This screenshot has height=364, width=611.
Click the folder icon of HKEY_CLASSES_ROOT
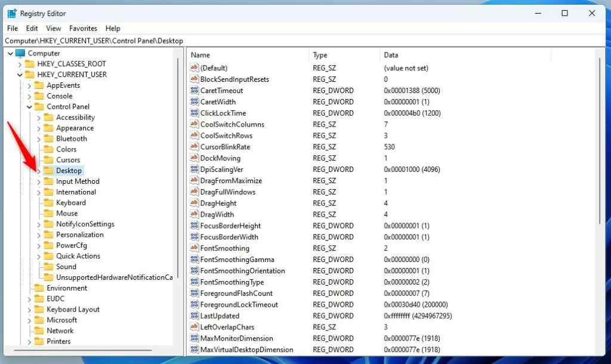pos(30,63)
